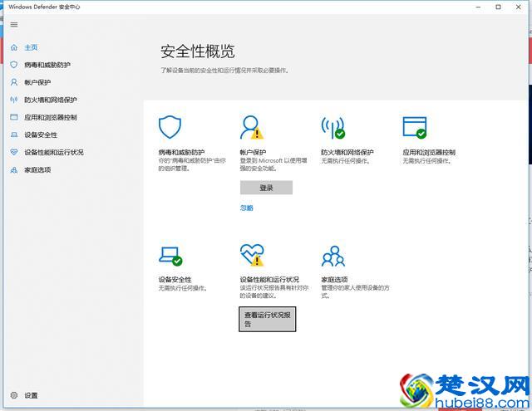
Task: Click the 设备性能和运行状况 tile title
Action: pos(269,280)
